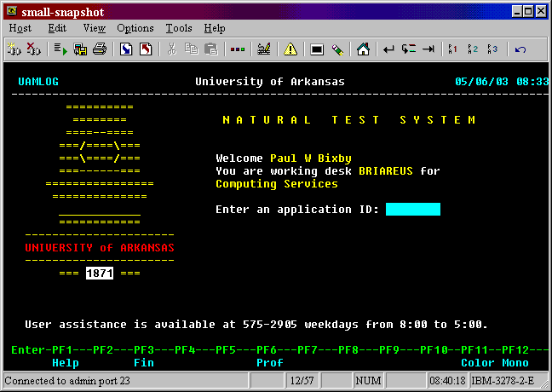Screen dimensions: 552x392
Task: Click the black screen rectangle icon
Action: (317, 49)
